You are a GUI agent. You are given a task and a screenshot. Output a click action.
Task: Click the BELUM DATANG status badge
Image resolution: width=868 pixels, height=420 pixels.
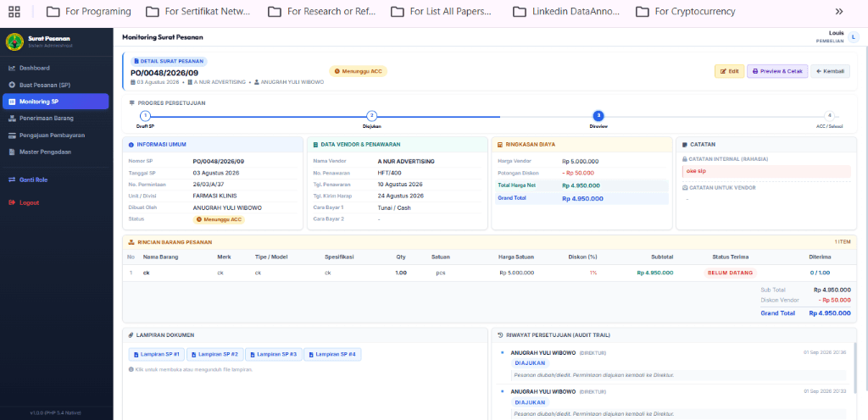[730, 273]
